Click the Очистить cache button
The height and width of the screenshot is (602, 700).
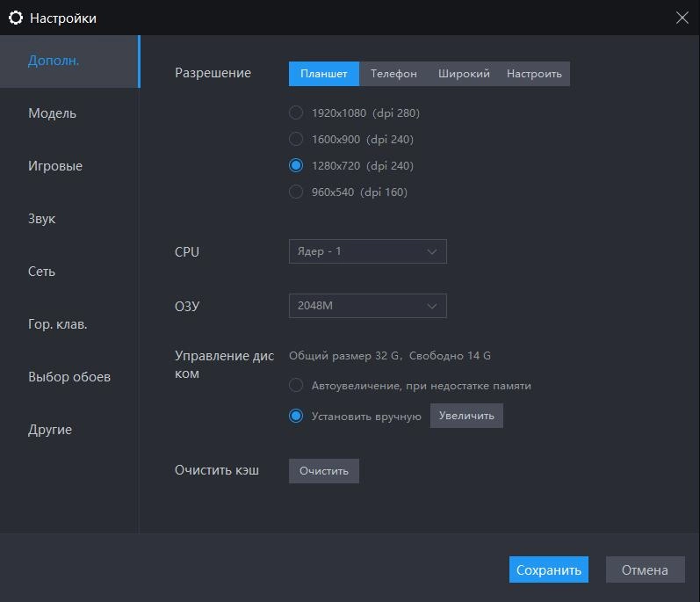point(324,471)
